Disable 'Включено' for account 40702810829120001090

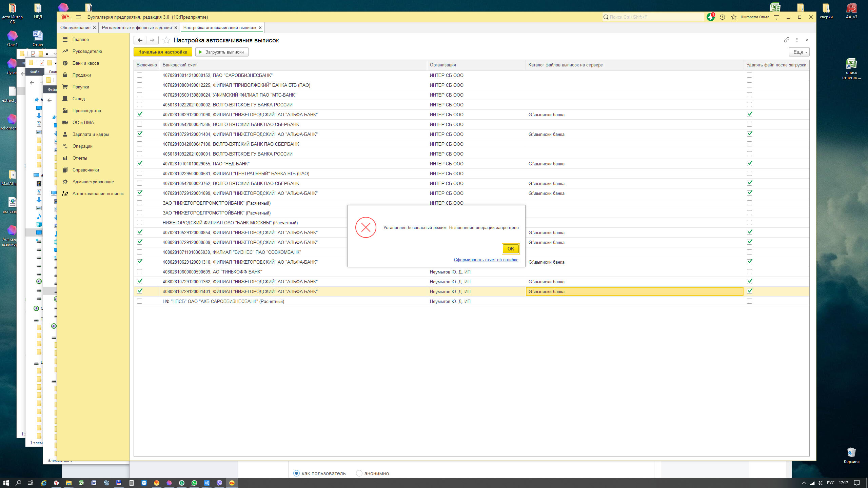point(139,114)
